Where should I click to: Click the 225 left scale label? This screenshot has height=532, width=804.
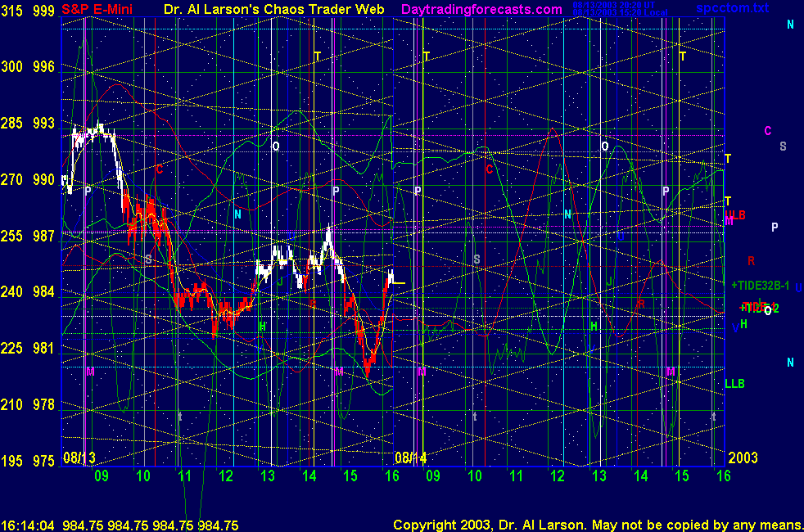coord(11,349)
